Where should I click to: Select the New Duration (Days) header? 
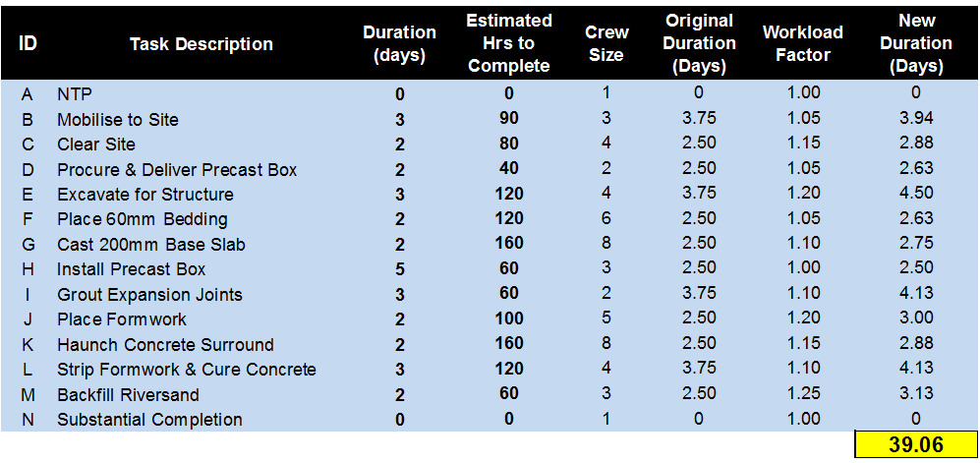915,44
